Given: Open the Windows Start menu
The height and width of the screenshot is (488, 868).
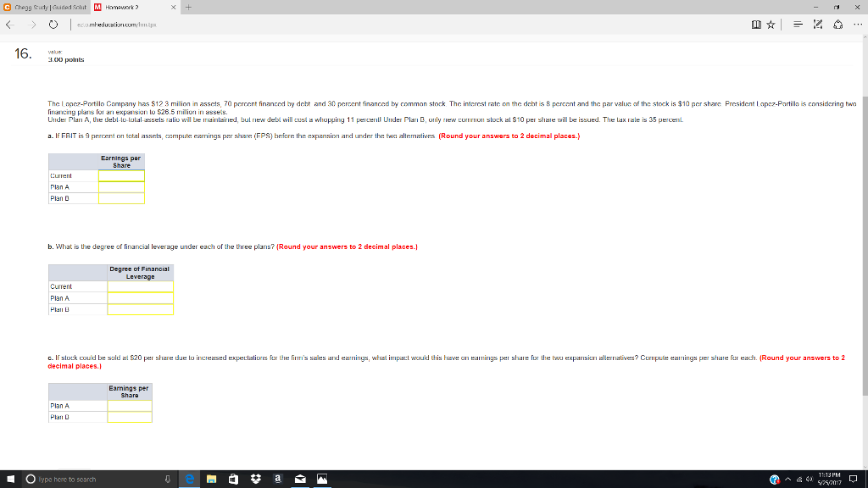Looking at the screenshot, I should coord(10,480).
